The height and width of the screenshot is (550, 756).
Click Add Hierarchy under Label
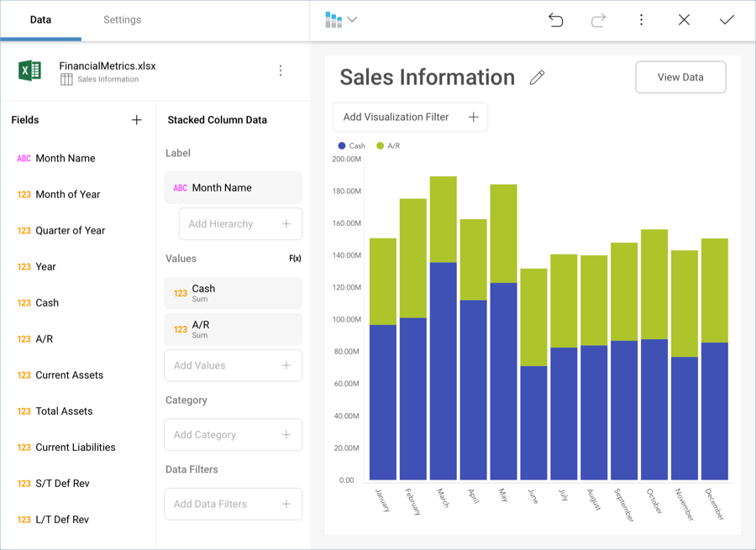point(240,224)
